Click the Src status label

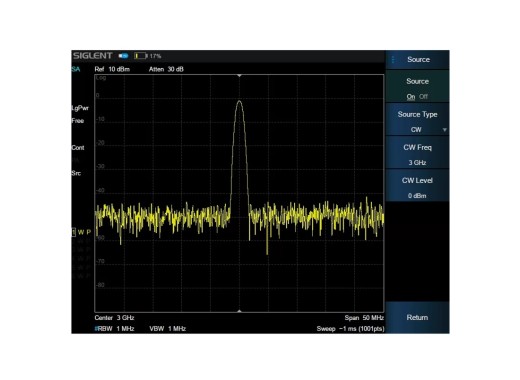click(76, 173)
